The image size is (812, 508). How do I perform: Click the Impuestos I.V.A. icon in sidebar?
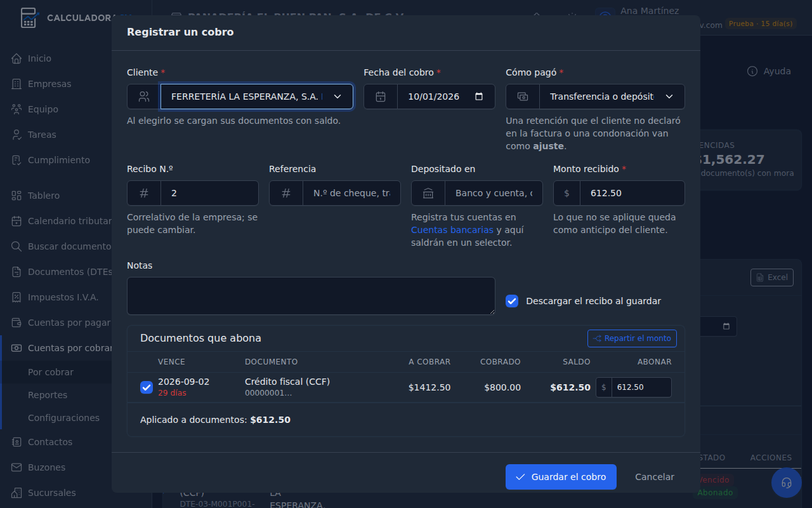(x=16, y=297)
